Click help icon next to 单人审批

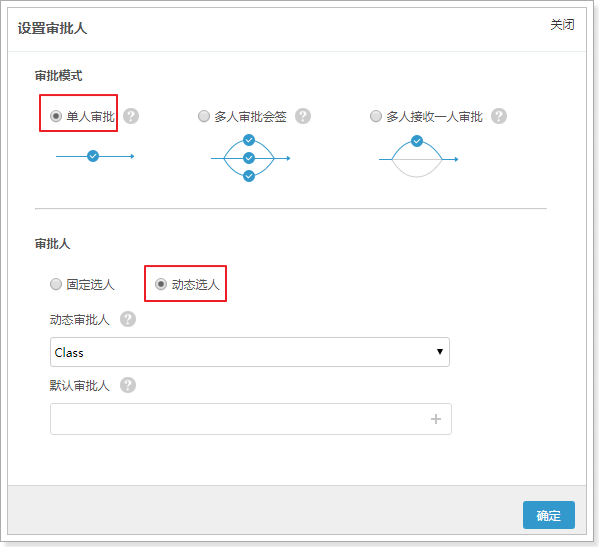(x=131, y=116)
